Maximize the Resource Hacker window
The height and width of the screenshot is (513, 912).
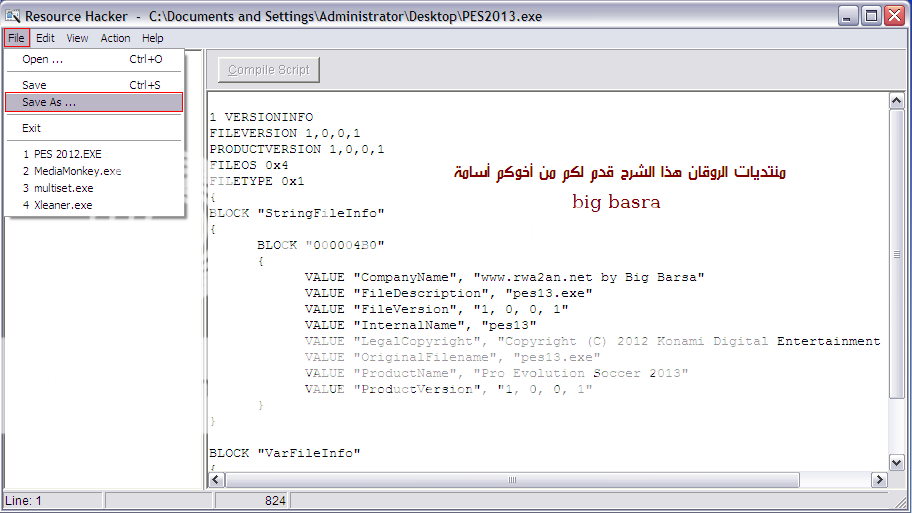tap(871, 16)
